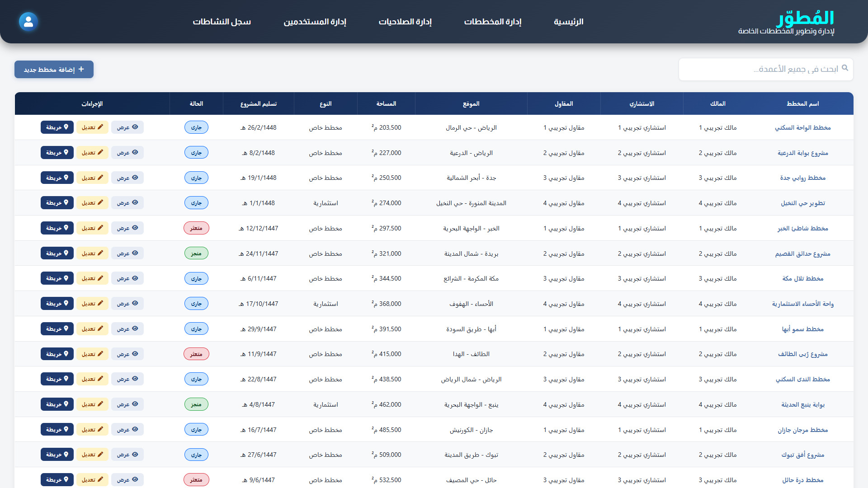Open map of مخطط تلال مكة
The image size is (868, 488).
point(57,278)
